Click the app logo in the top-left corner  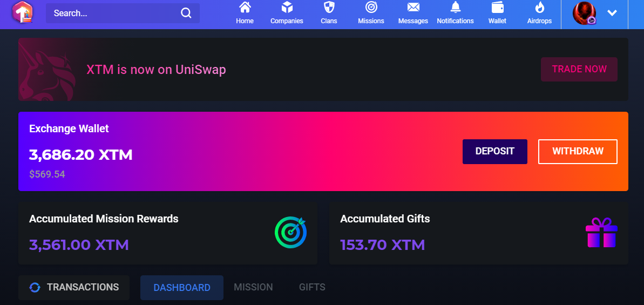pos(22,12)
